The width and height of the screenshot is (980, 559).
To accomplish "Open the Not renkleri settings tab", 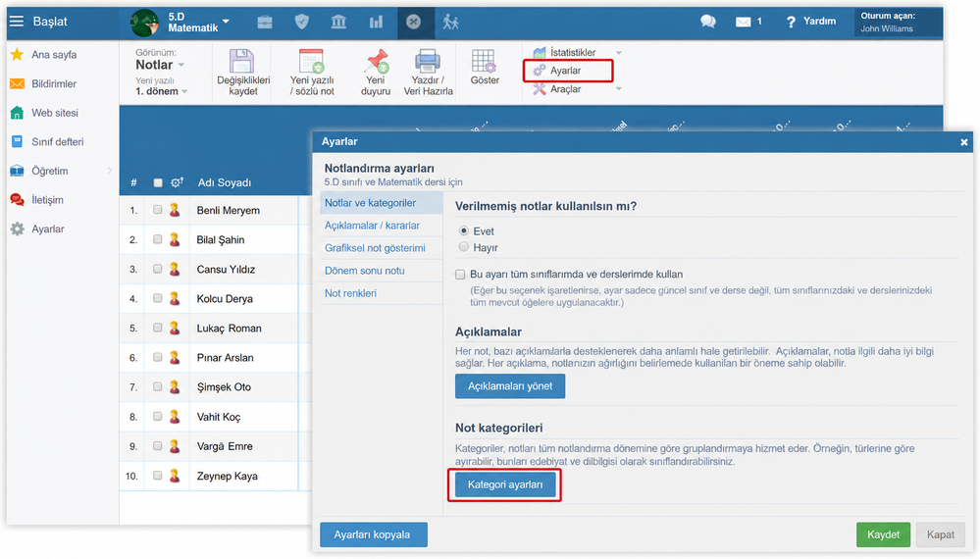I will pyautogui.click(x=350, y=293).
